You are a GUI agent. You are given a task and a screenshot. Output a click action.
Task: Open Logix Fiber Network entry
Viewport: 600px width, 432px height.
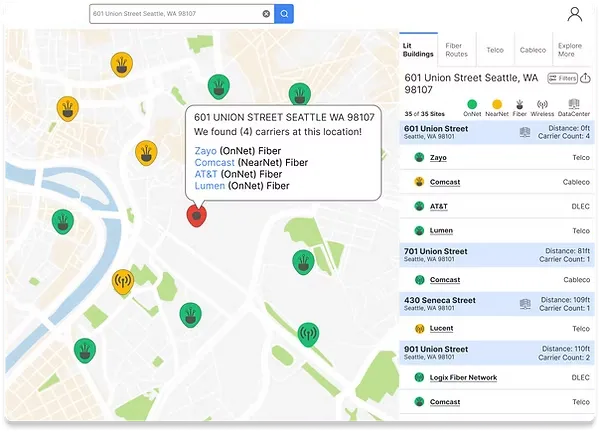click(463, 378)
